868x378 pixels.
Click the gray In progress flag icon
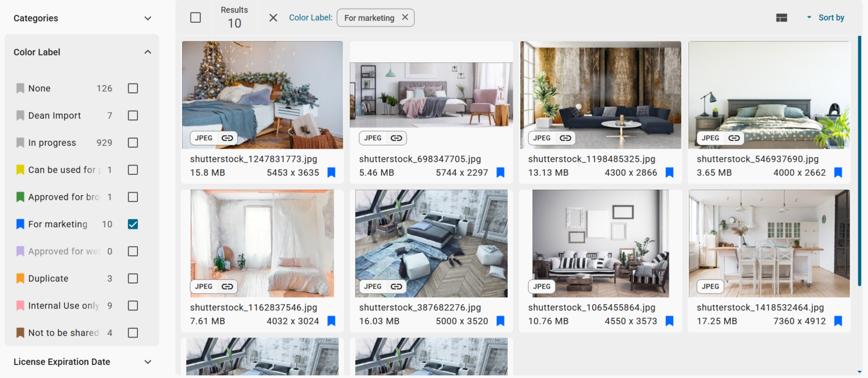coord(20,143)
